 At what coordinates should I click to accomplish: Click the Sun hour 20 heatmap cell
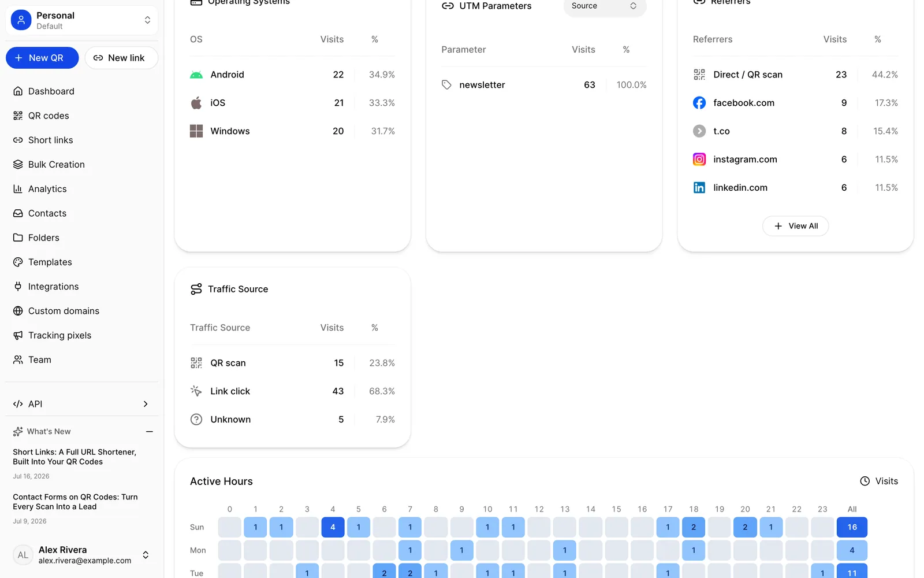745,527
